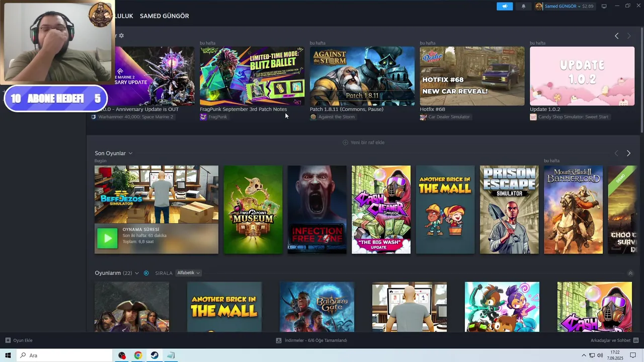Click Candy Shop Simulator: Sweet Start link

[573, 117]
